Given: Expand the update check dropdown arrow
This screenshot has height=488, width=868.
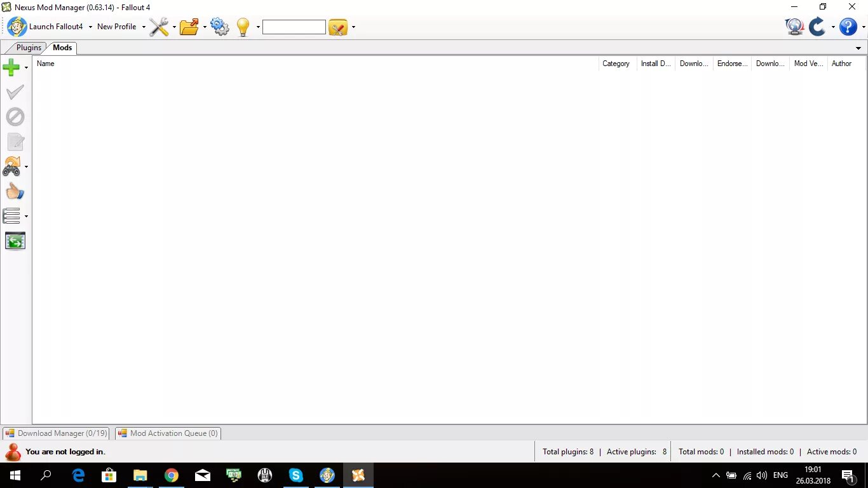Looking at the screenshot, I should pyautogui.click(x=833, y=27).
